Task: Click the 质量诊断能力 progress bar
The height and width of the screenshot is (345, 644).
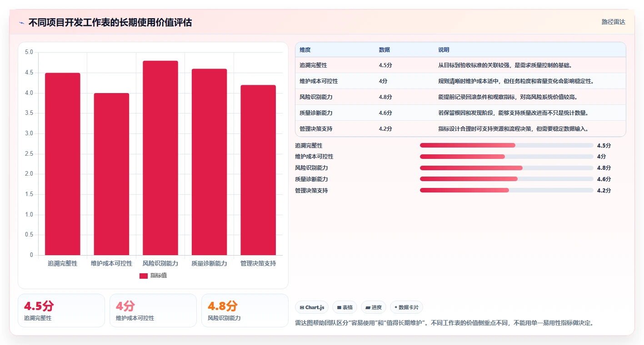Action: tap(507, 179)
